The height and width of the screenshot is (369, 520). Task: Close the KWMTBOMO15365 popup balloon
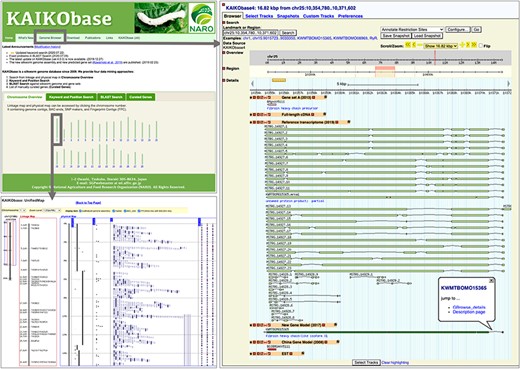(x=491, y=281)
